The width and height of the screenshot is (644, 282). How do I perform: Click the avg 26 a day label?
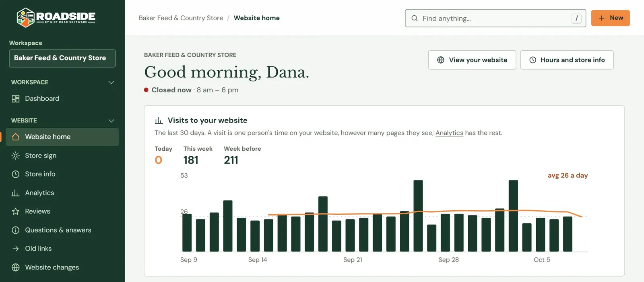[x=568, y=176]
